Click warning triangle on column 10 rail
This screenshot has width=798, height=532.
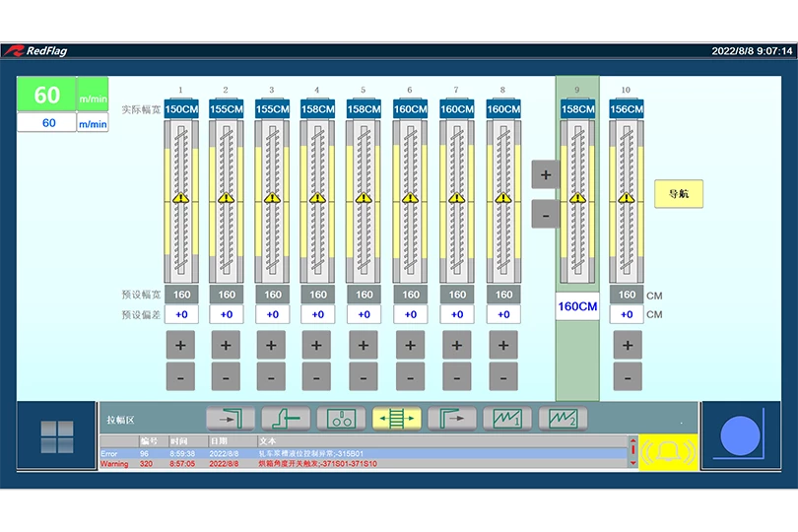pyautogui.click(x=626, y=197)
